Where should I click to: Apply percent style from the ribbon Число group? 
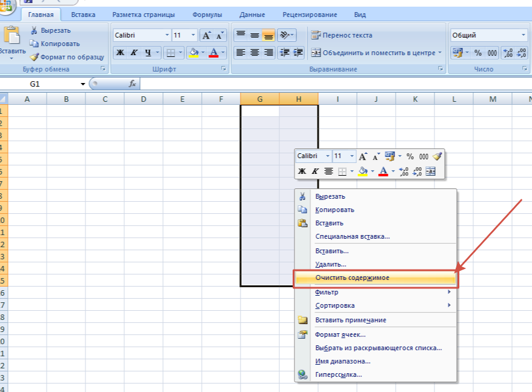pyautogui.click(x=477, y=53)
